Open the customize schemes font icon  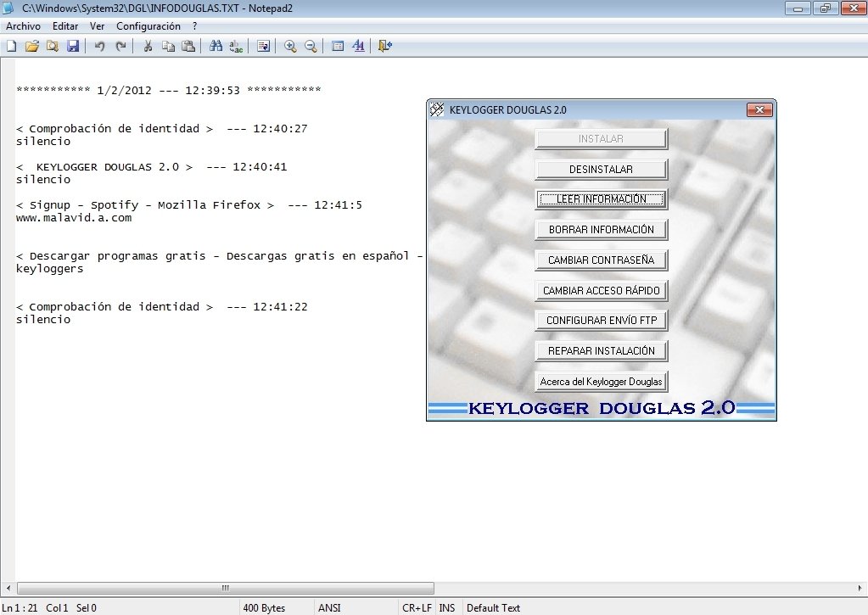(358, 47)
